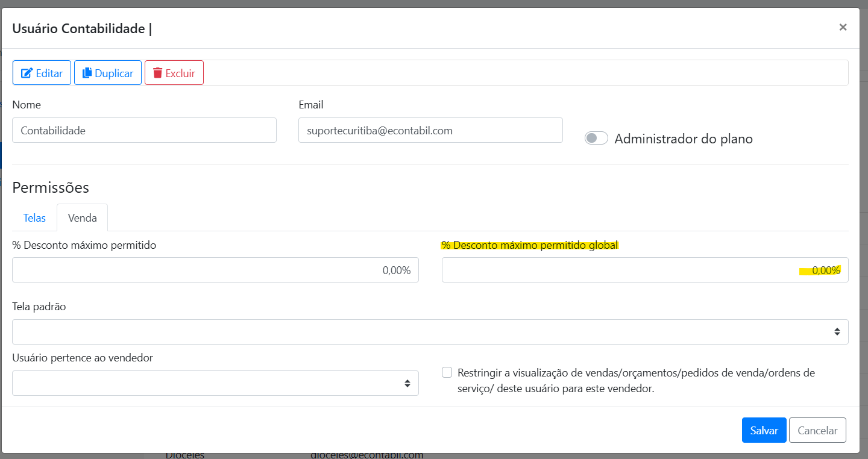Image resolution: width=868 pixels, height=459 pixels.
Task: Click the highlighted Desconto máximo permitido global label
Action: (530, 245)
